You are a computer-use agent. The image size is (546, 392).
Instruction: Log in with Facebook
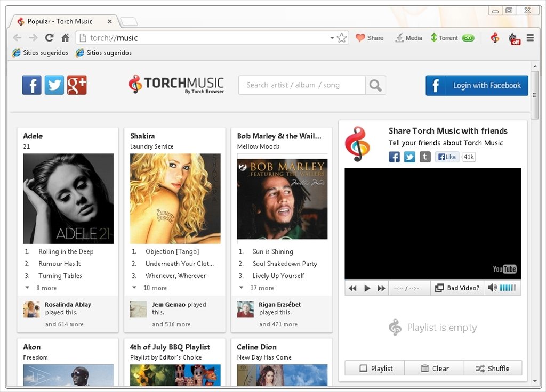(477, 85)
